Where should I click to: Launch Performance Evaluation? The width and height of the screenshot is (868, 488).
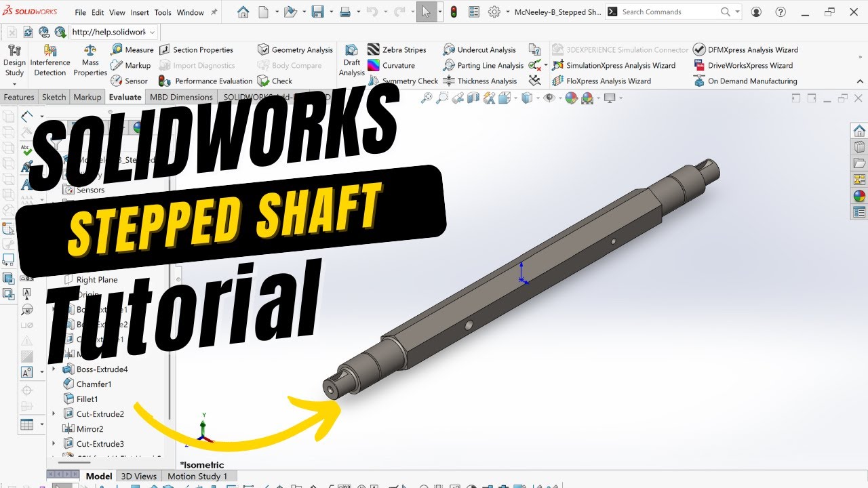pyautogui.click(x=205, y=81)
